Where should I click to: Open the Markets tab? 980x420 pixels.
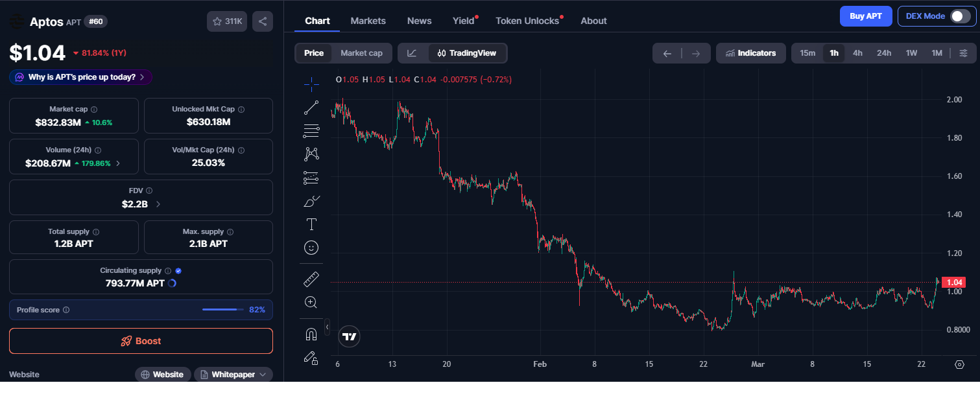(x=368, y=21)
